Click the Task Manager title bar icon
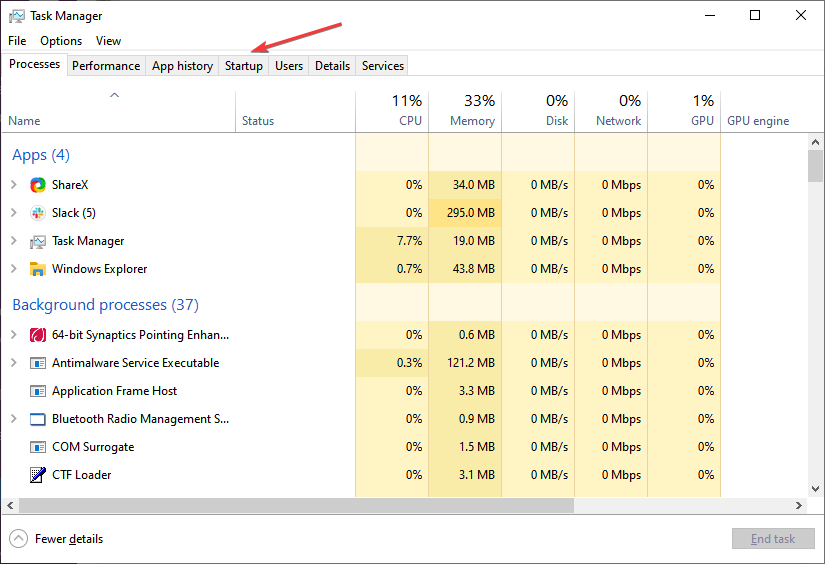The image size is (825, 564). click(x=17, y=16)
